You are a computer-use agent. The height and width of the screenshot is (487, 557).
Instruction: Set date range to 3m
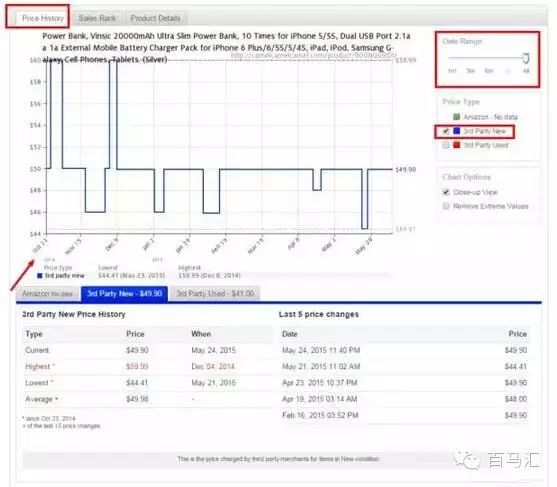[x=470, y=71]
